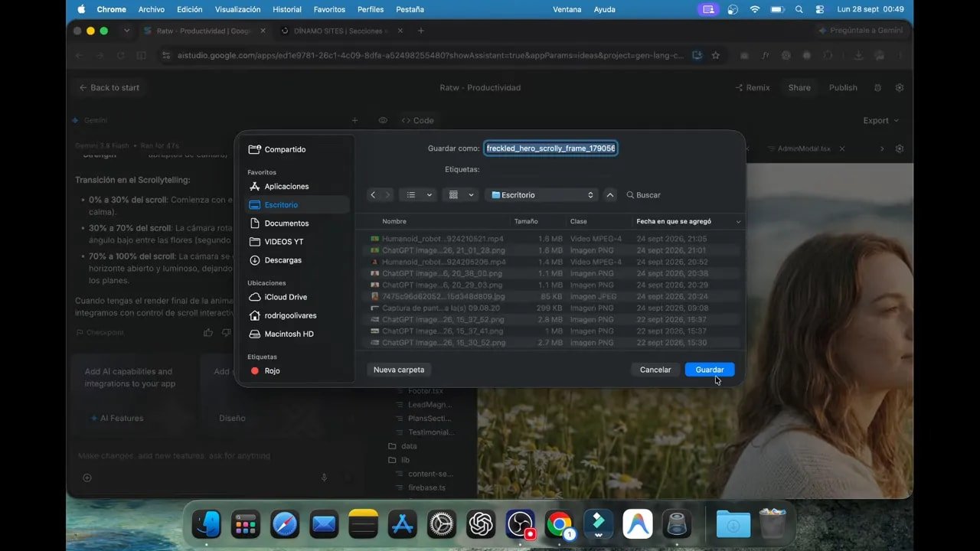980x551 pixels.
Task: Open the App Store Dock icon
Action: pyautogui.click(x=403, y=524)
